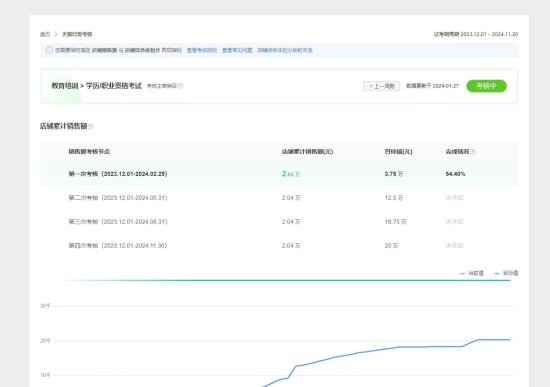Open the 查看考核规则 link

(x=202, y=51)
